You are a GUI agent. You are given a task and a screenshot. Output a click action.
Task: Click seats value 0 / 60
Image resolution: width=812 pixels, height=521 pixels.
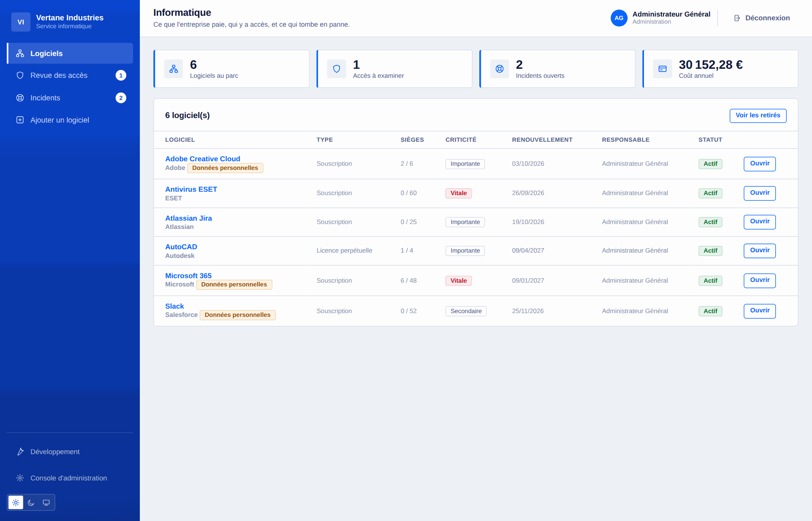click(x=409, y=193)
